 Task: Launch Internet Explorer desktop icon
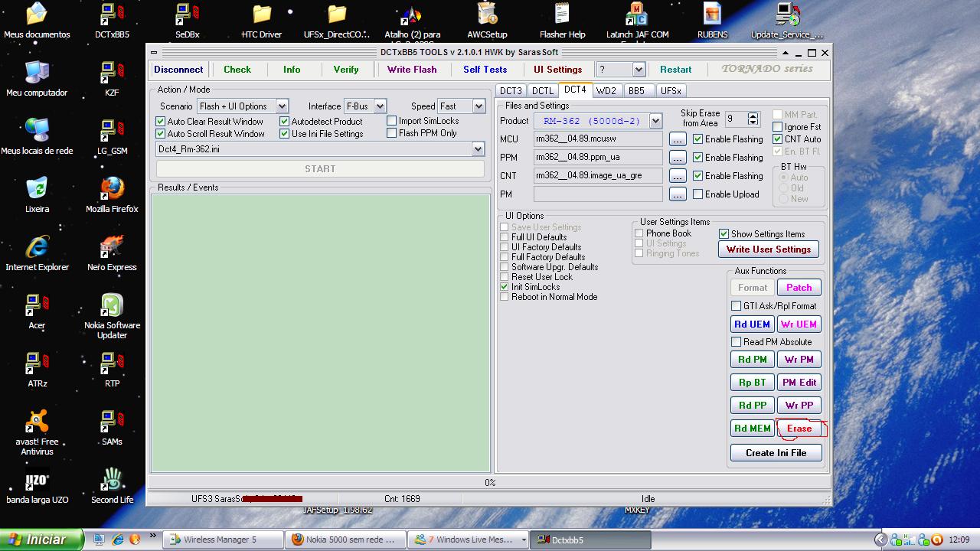coord(37,253)
